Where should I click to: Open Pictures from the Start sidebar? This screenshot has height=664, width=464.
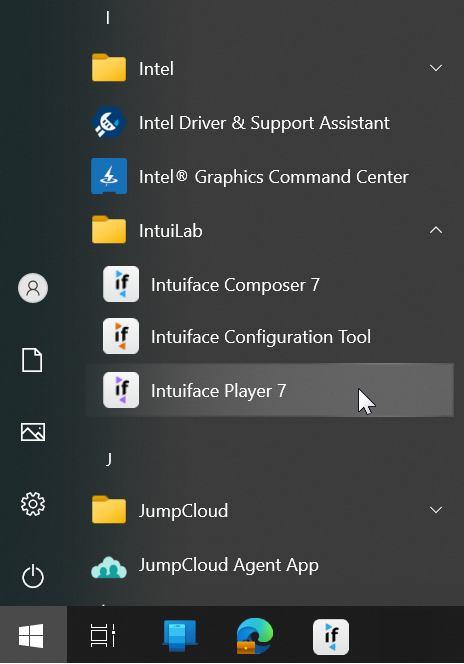click(x=33, y=432)
